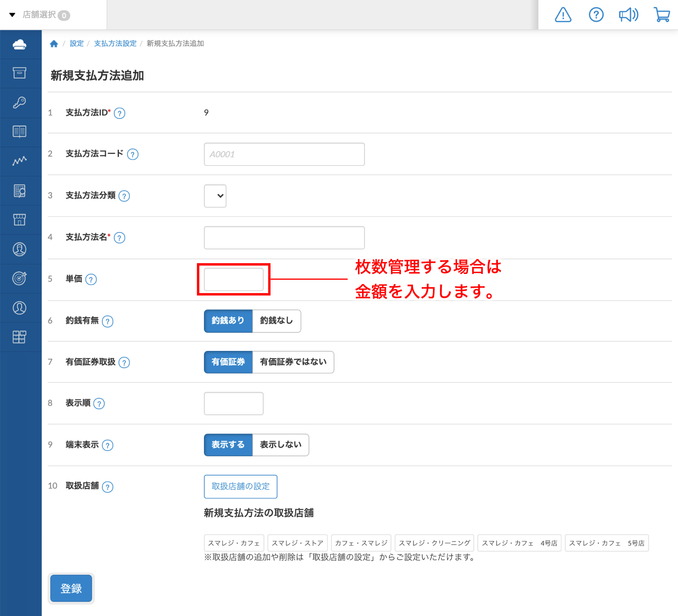Click the megaphone announcements icon
Screen dimensions: 678x616
point(628,15)
